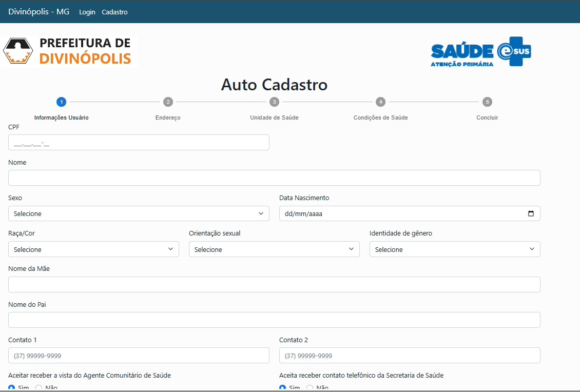Open step 2 Endereço in the progress stepper
Image resolution: width=580 pixels, height=392 pixels.
(x=168, y=102)
